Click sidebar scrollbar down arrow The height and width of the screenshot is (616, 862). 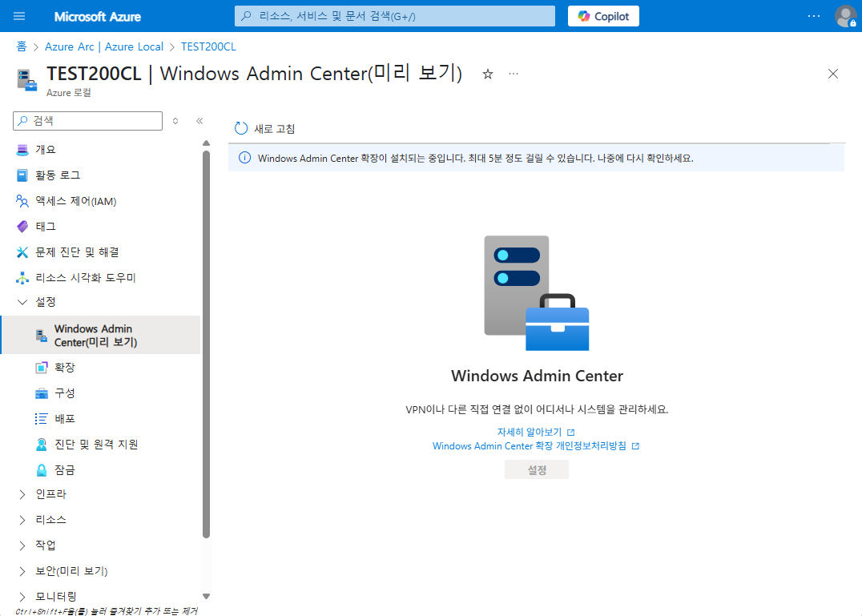click(206, 596)
